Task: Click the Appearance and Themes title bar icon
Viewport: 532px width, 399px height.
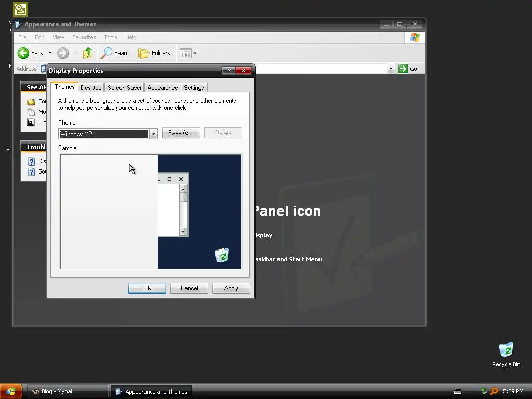Action: pos(18,24)
